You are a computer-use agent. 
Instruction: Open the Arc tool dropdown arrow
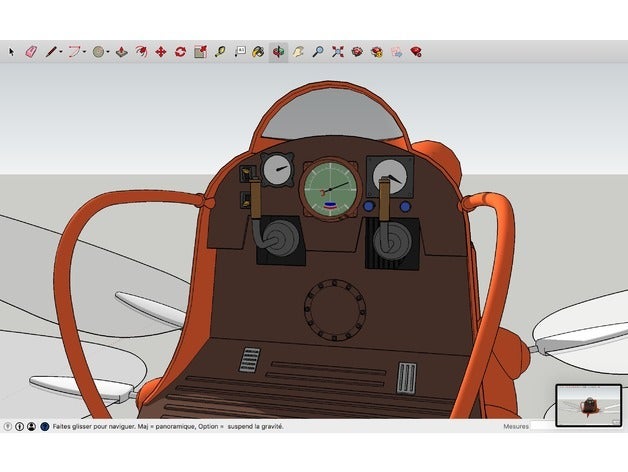coord(85,52)
